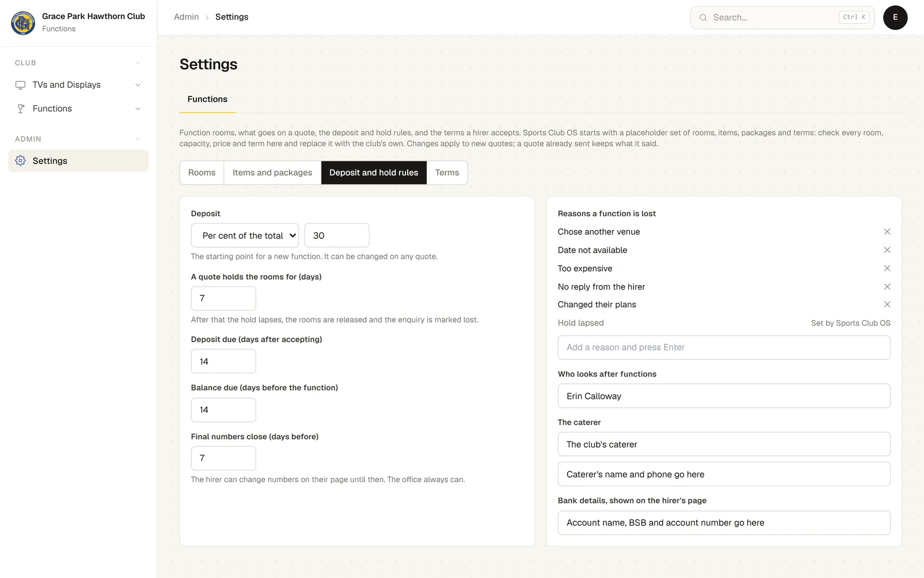Remove the 'No reply from the hirer' reason

pos(887,287)
